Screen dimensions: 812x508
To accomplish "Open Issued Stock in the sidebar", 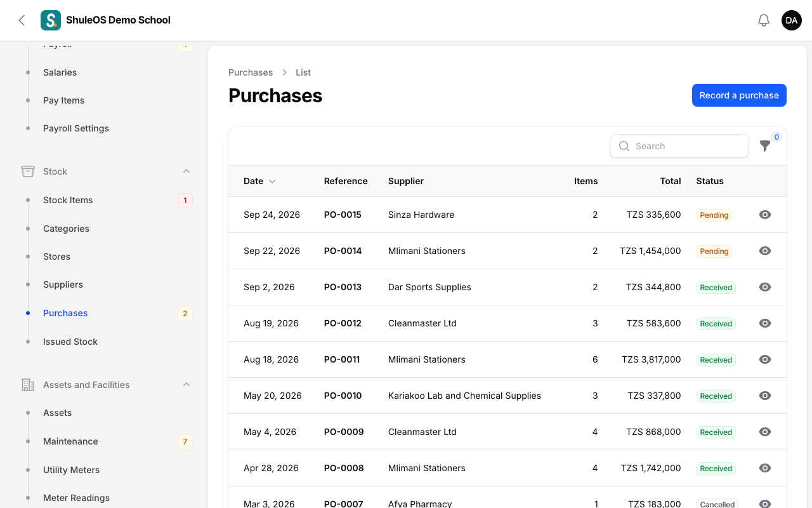I will tap(70, 342).
